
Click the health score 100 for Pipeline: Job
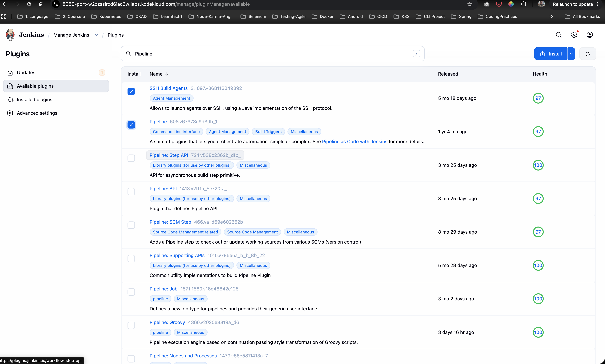[x=538, y=299]
